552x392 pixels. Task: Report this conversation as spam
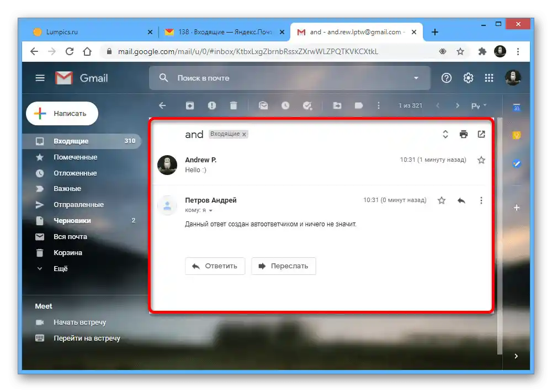pos(211,105)
